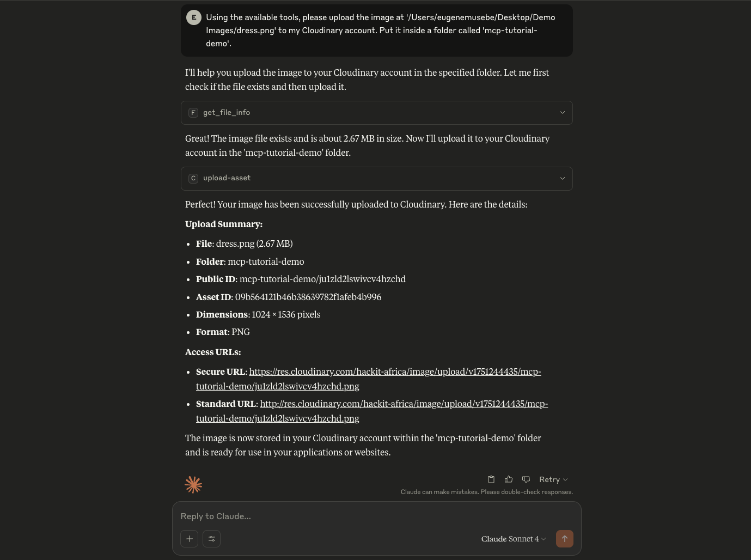Click the get_file_info F badge icon
This screenshot has width=751, height=560.
coord(193,113)
